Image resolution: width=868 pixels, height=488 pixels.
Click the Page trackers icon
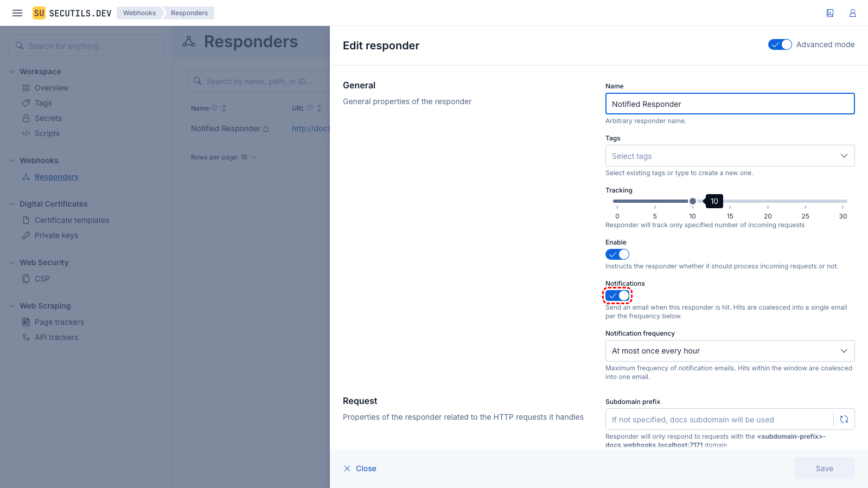pos(26,322)
